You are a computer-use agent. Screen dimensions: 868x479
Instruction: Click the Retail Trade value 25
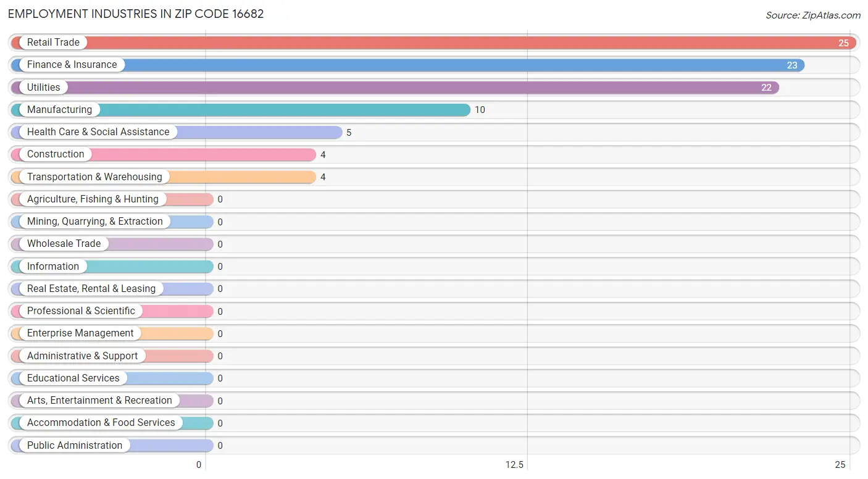click(843, 43)
